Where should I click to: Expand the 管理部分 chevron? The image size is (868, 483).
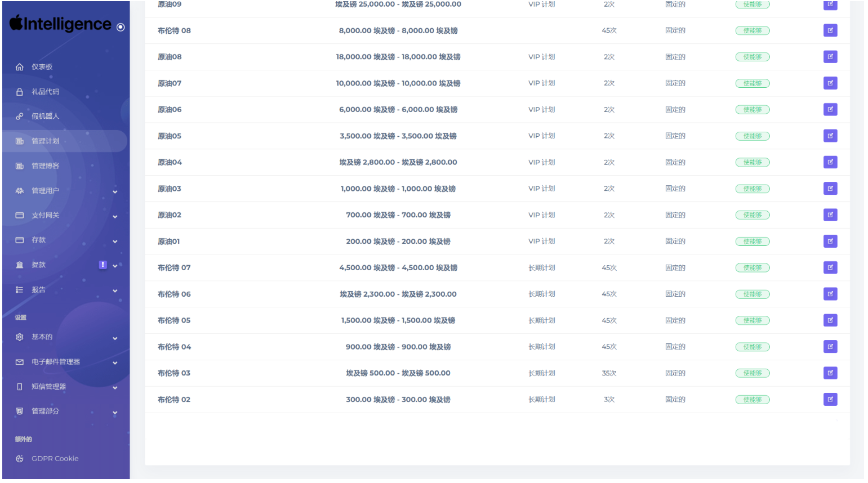(x=115, y=413)
